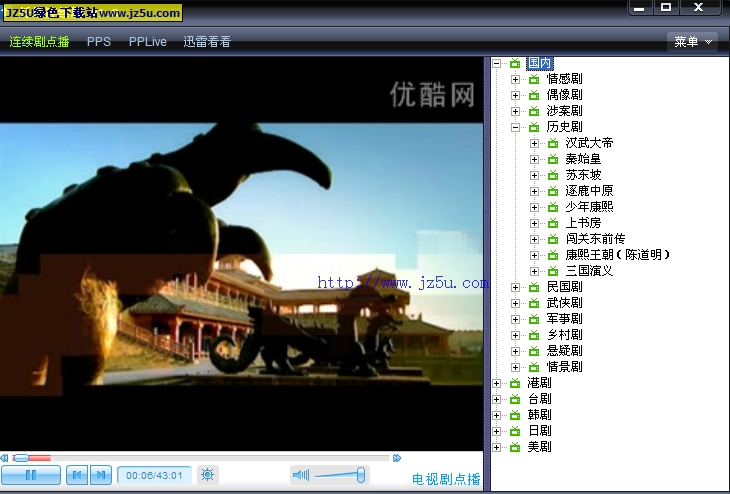730x494 pixels.
Task: Switch to 迅雷看看 tab
Action: [x=207, y=41]
